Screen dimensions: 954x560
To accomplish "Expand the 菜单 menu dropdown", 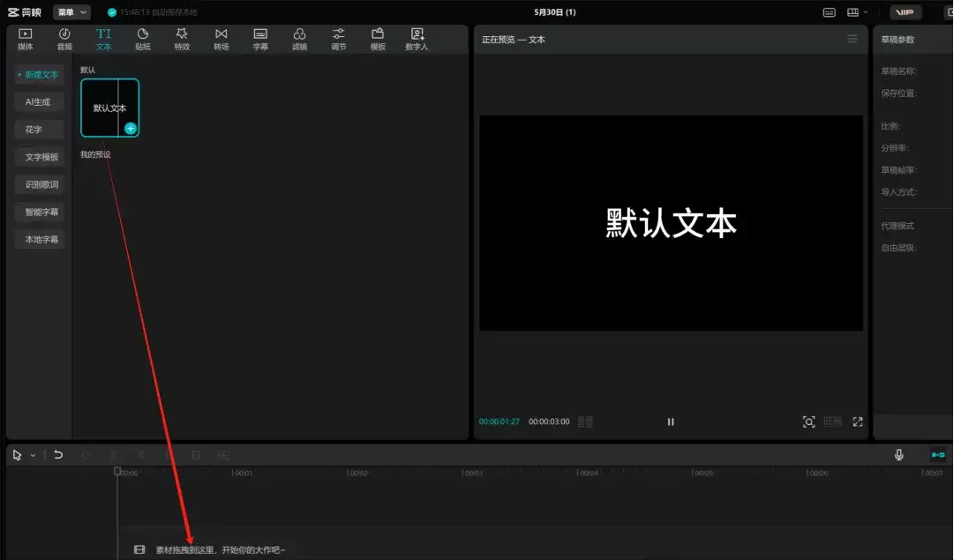I will 71,12.
